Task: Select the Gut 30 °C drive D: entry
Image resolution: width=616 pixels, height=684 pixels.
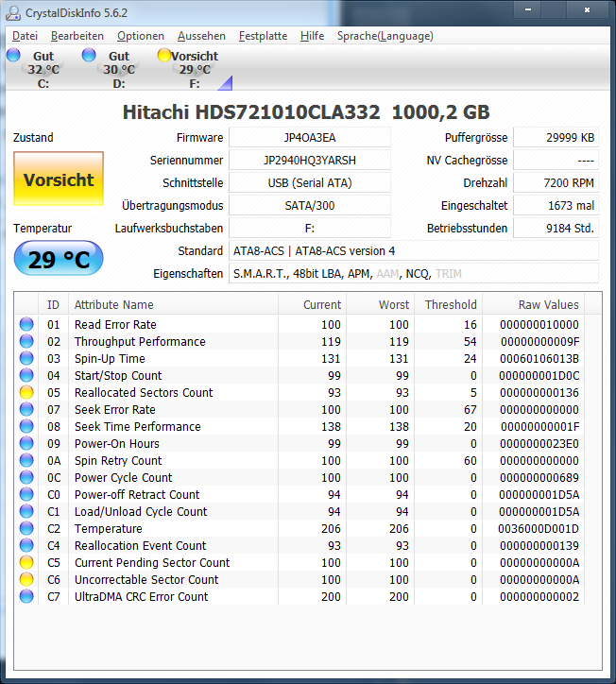Action: click(x=119, y=69)
